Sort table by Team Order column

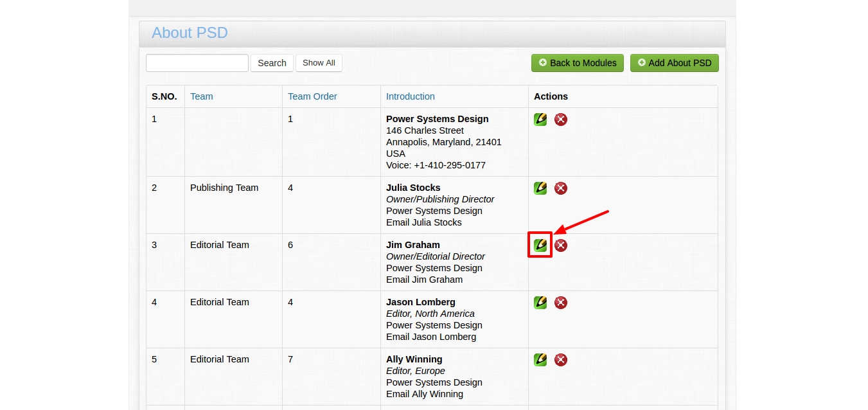coord(312,96)
